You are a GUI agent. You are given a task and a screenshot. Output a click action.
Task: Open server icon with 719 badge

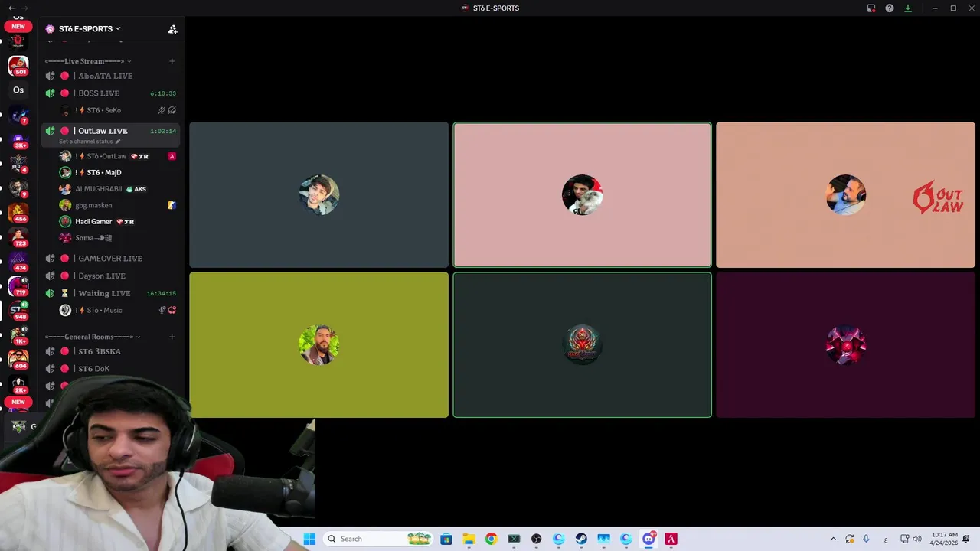[18, 286]
